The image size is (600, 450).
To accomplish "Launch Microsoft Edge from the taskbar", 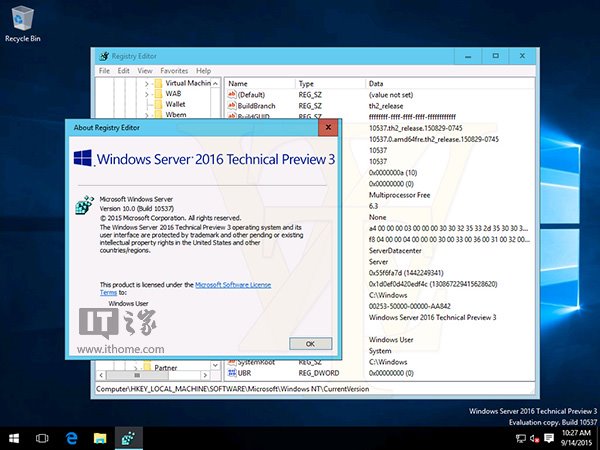I will click(x=71, y=438).
